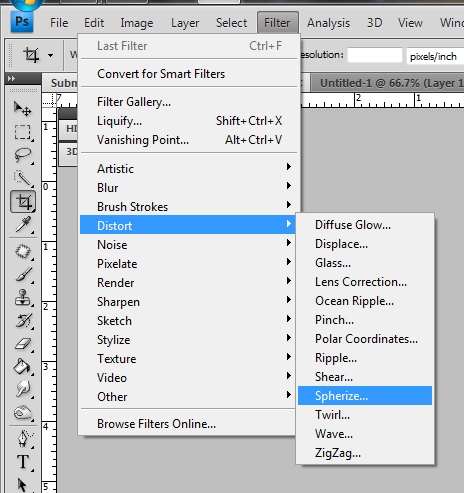Screen dimensions: 464x493
Task: Select the Lasso tool
Action: tap(22, 155)
